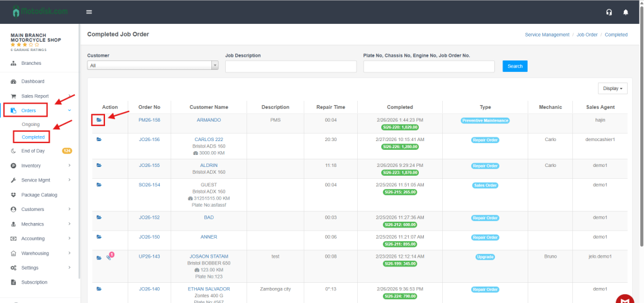The width and height of the screenshot is (644, 303).
Task: Open the Display dropdown button
Action: point(612,89)
